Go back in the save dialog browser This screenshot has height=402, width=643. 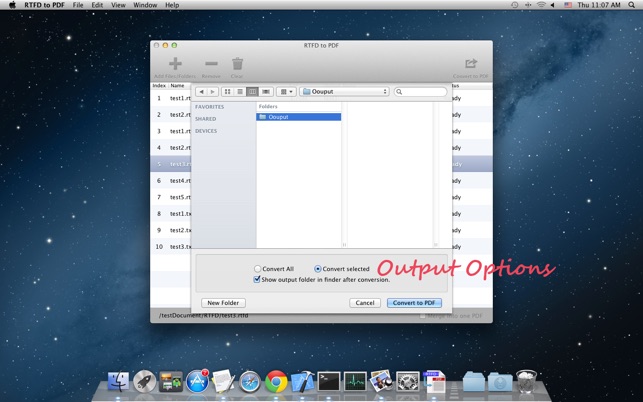pyautogui.click(x=201, y=92)
